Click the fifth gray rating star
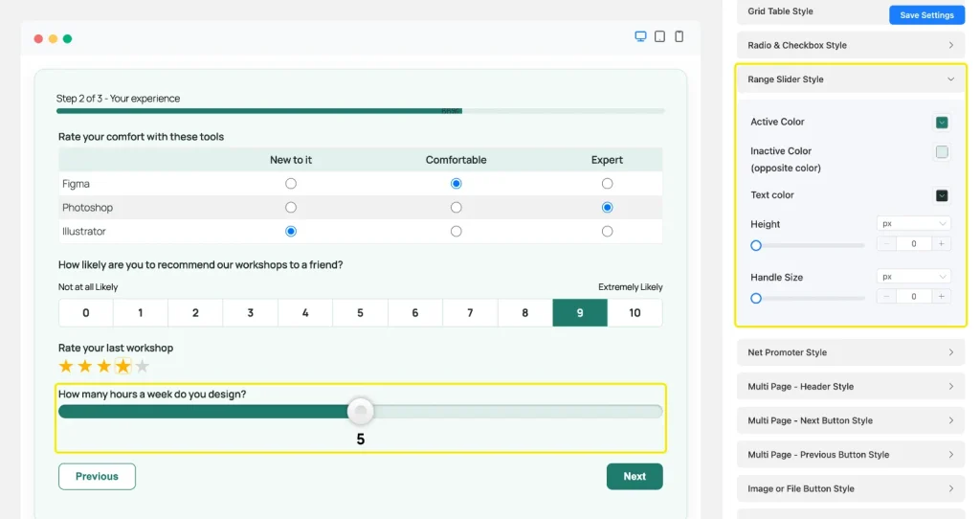 (143, 366)
